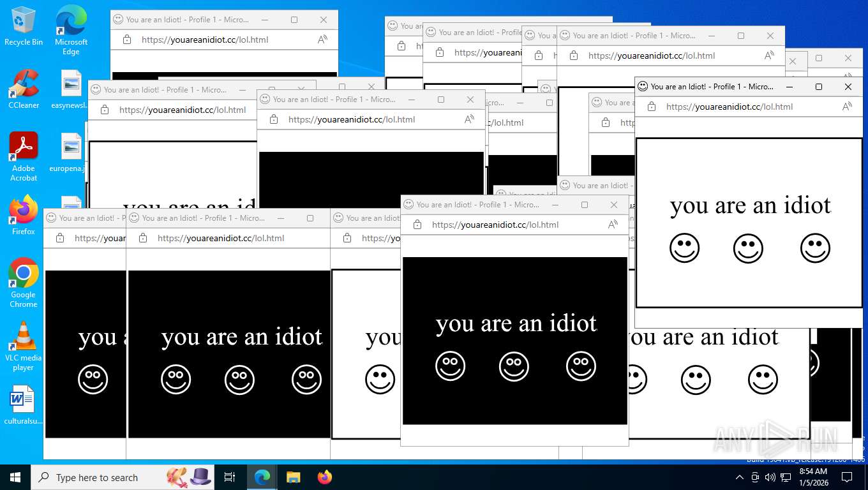Launch Firefox from the desktop shortcut
Image resolution: width=868 pixels, height=490 pixels.
(x=24, y=216)
